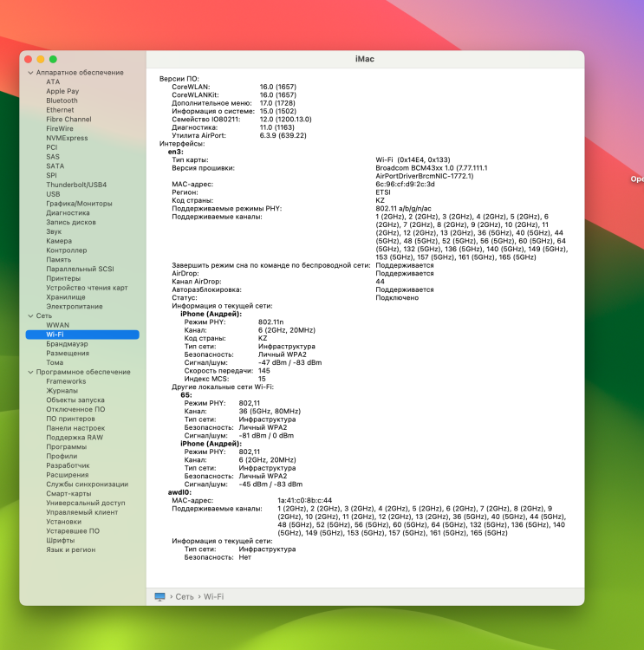The image size is (644, 650).
Task: Select USB in the sidebar
Action: click(x=53, y=194)
